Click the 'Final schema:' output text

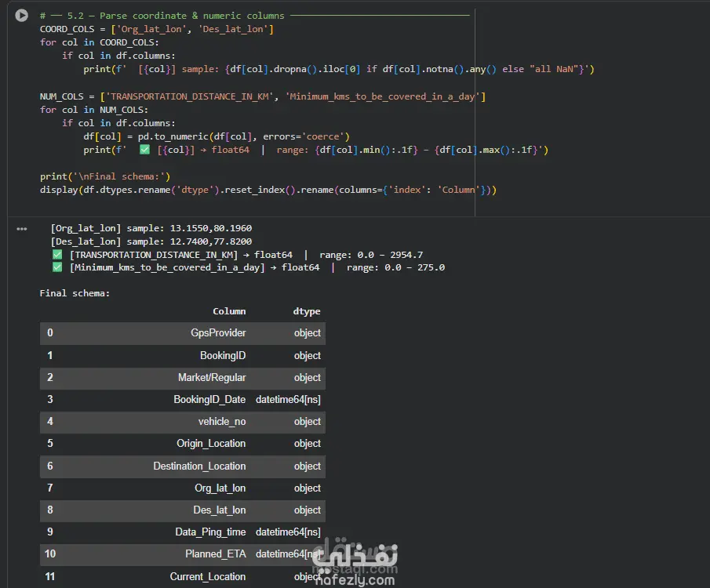(x=75, y=293)
